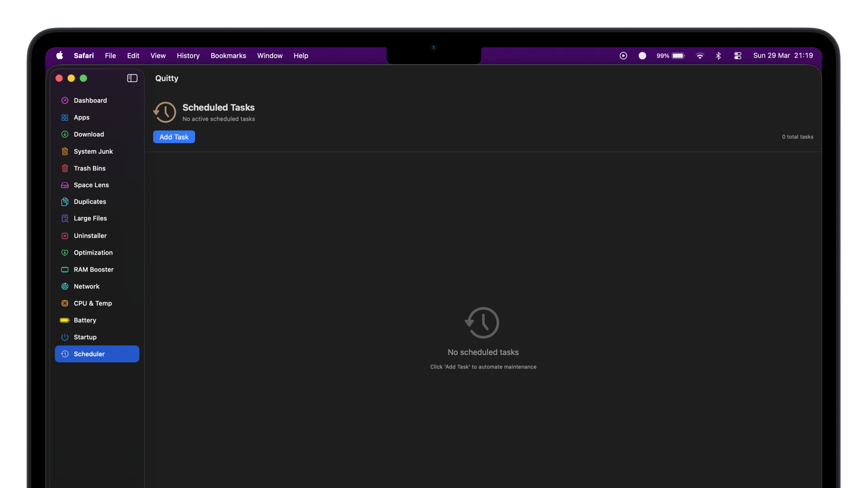The width and height of the screenshot is (868, 488).
Task: Click the Wi-Fi status icon
Action: pyautogui.click(x=700, y=56)
